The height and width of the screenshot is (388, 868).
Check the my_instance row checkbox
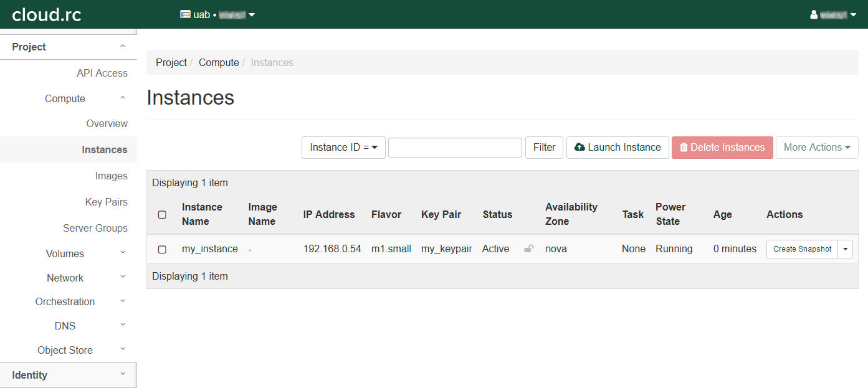click(x=162, y=249)
